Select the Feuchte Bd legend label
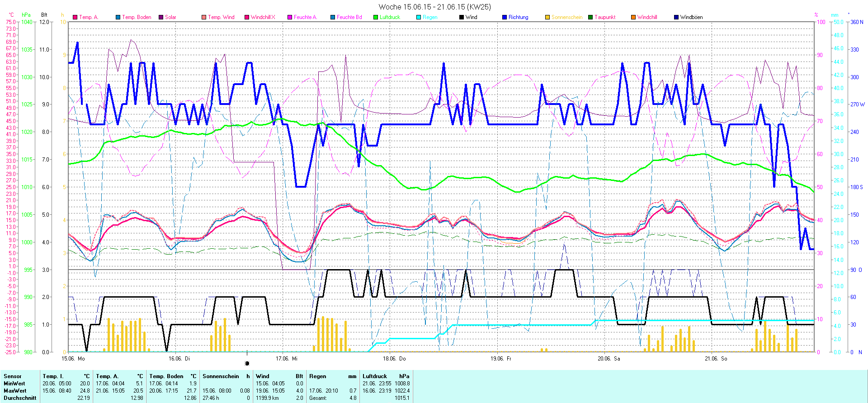This screenshot has width=868, height=403. (x=349, y=17)
